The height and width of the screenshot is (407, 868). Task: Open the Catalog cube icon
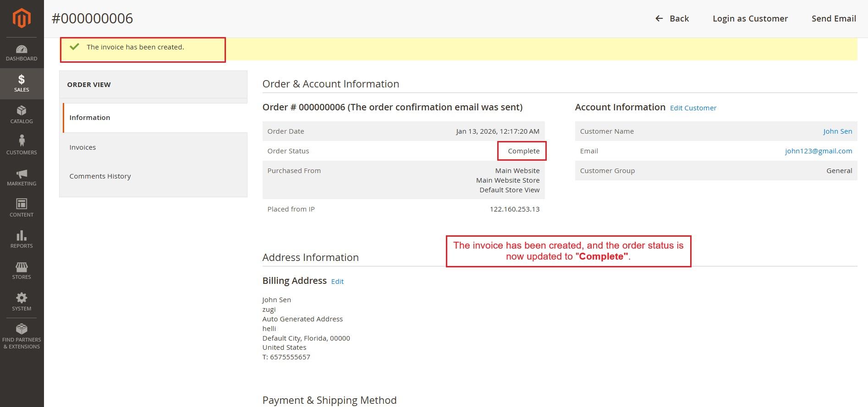[x=22, y=111]
